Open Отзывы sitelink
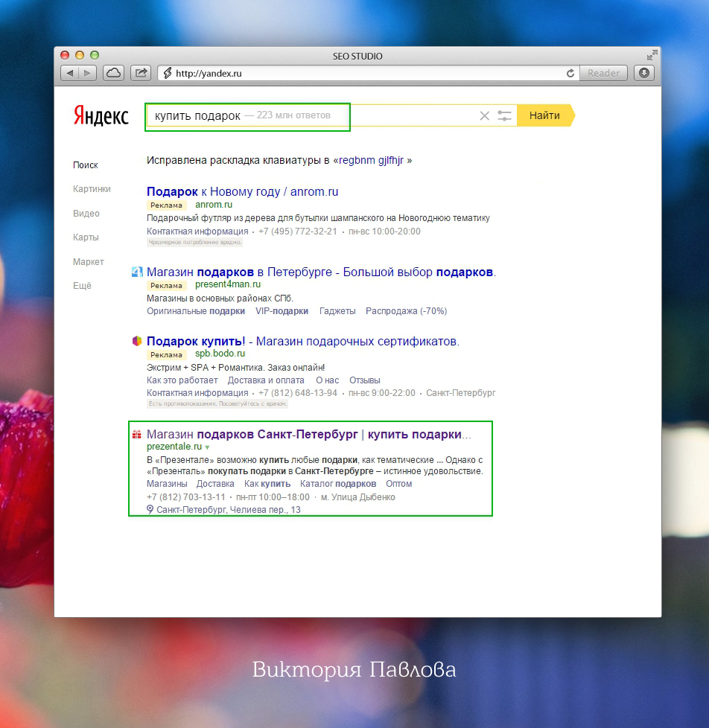Screen dimensions: 709x728 click(x=365, y=380)
